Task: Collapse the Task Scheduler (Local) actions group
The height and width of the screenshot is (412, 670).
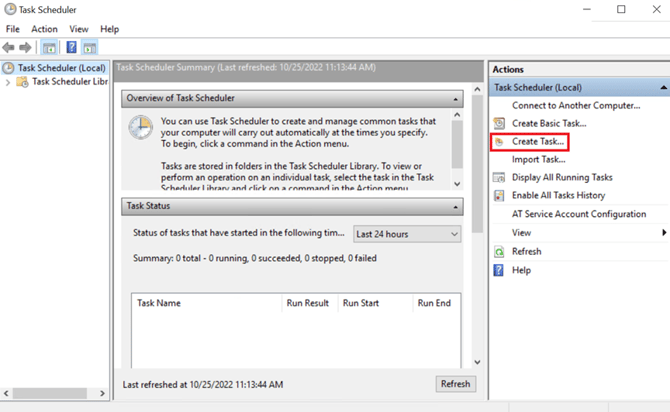Action: coord(663,88)
